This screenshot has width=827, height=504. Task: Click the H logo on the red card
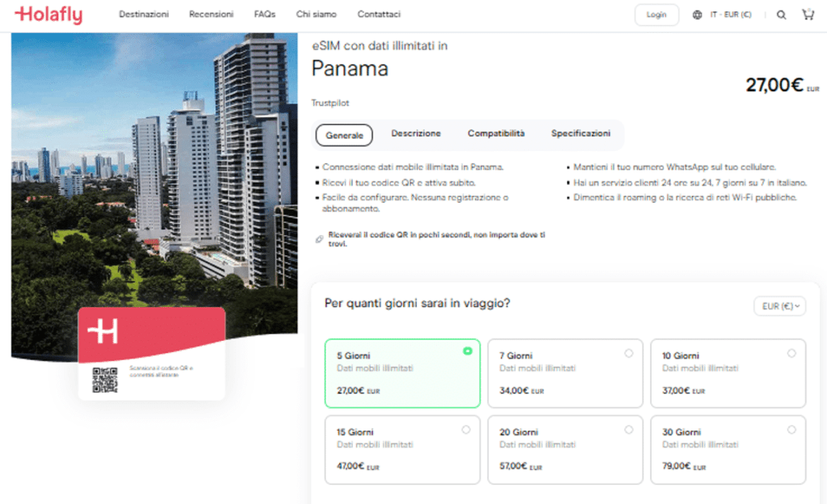pos(103,331)
